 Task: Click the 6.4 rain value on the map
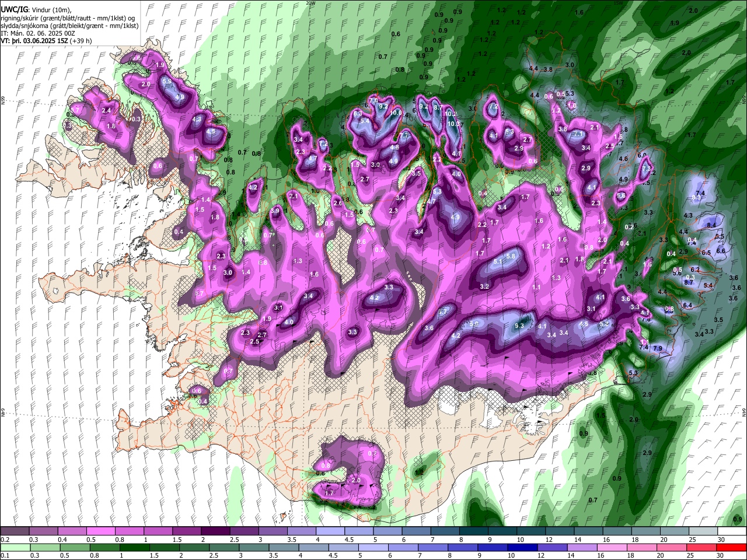(687, 305)
